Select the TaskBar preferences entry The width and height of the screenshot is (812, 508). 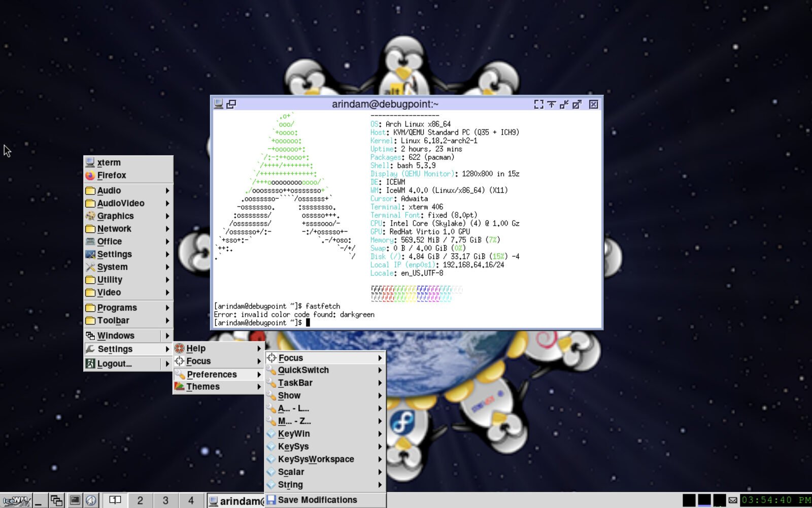click(295, 383)
